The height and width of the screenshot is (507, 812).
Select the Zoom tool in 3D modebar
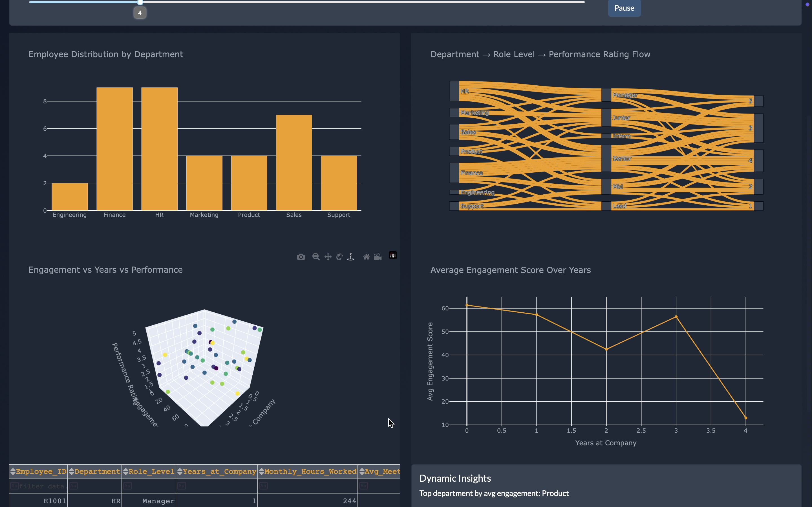[x=316, y=257]
